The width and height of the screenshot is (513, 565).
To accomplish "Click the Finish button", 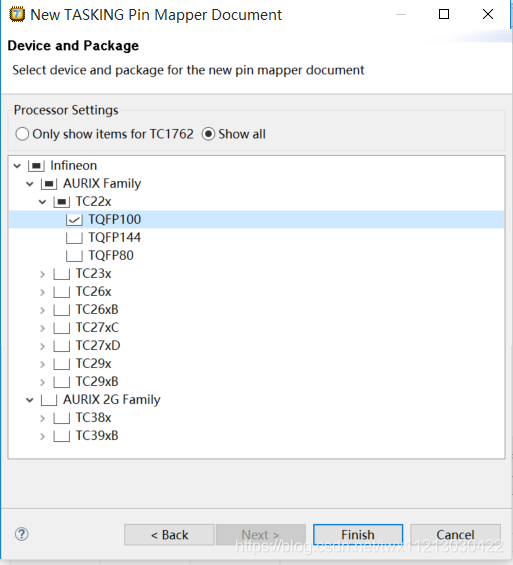I will [358, 535].
